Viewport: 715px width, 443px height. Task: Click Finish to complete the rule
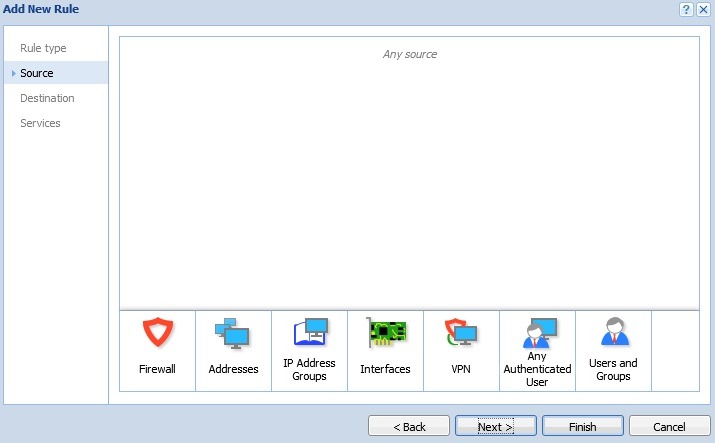click(x=583, y=426)
